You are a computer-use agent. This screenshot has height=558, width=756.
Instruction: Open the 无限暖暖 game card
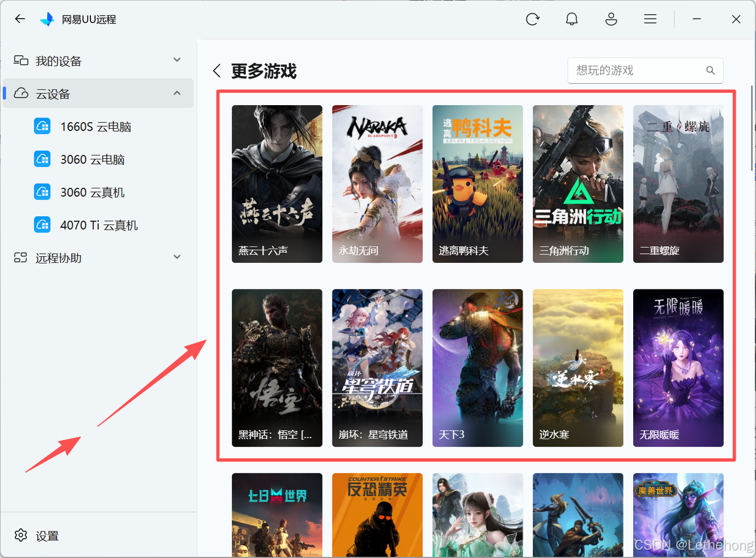(x=679, y=368)
